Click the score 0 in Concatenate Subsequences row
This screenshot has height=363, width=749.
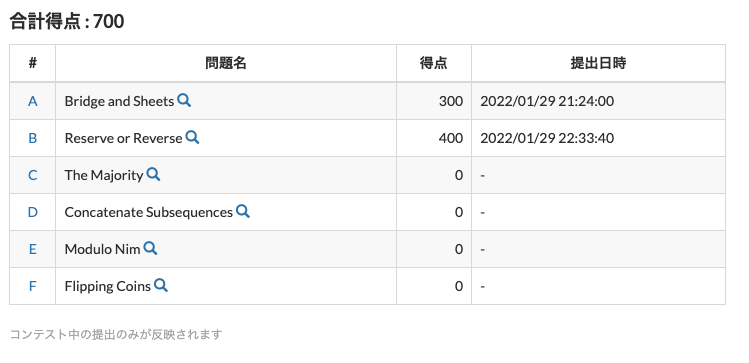coord(459,212)
